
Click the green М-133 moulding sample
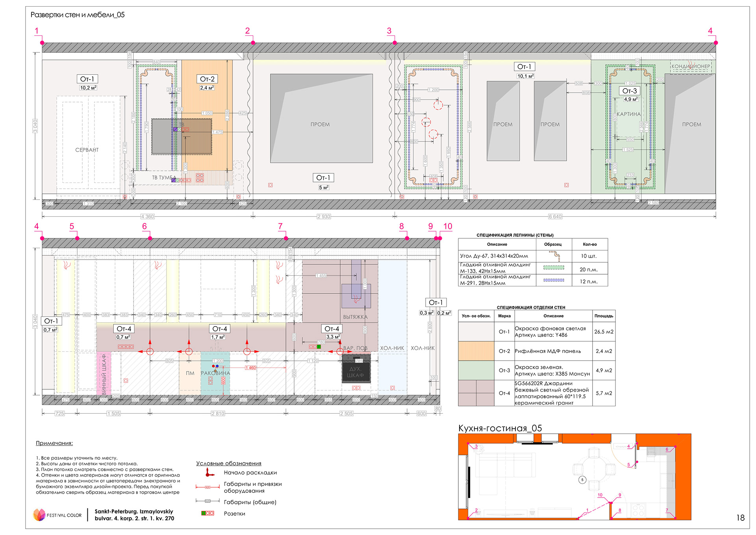(554, 267)
